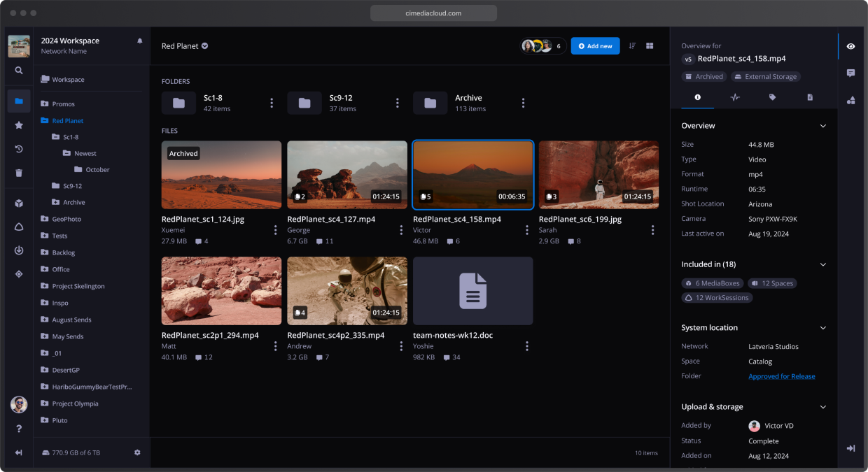Select RedPlanet_sc4p2_335.mp4 thumbnail
This screenshot has height=472, width=868.
point(347,291)
